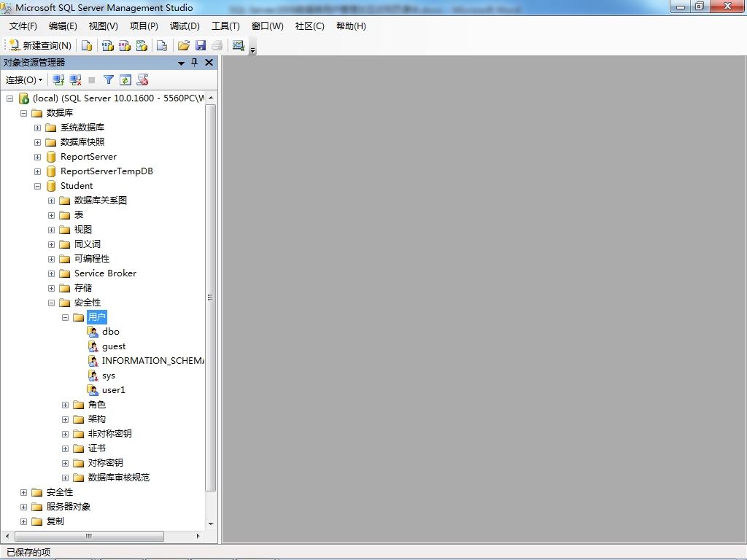Click the Refresh icon in Object Explorer
The width and height of the screenshot is (747, 560).
click(x=125, y=80)
